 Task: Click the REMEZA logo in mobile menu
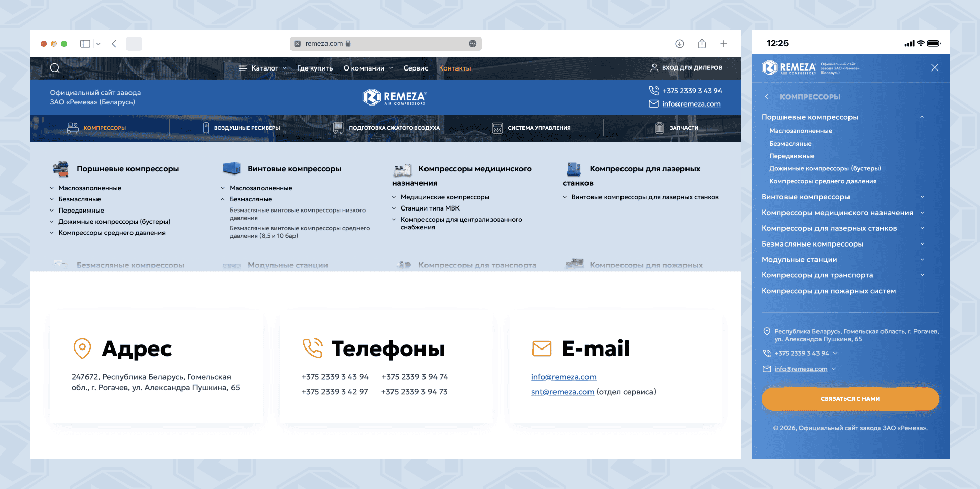pyautogui.click(x=789, y=67)
